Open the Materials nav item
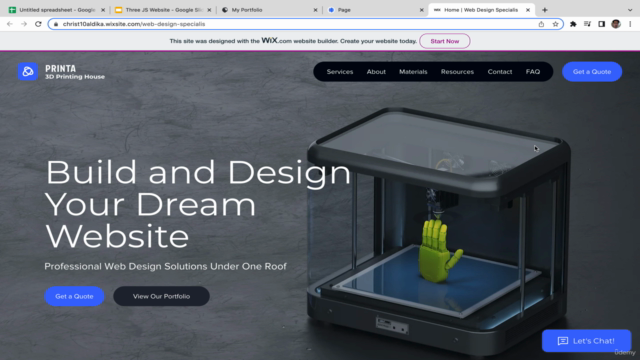The height and width of the screenshot is (360, 640). tap(413, 71)
